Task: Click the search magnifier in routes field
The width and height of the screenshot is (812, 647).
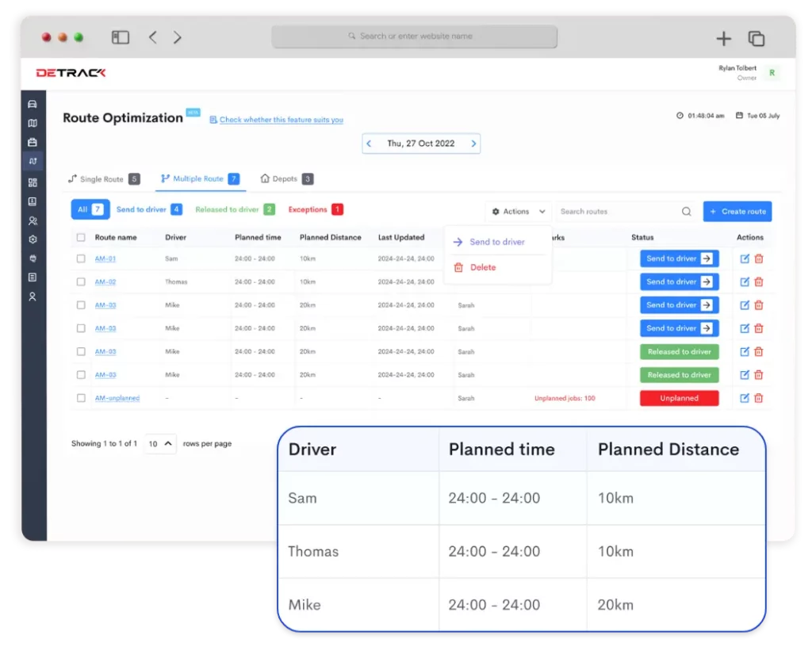Action: (x=686, y=212)
